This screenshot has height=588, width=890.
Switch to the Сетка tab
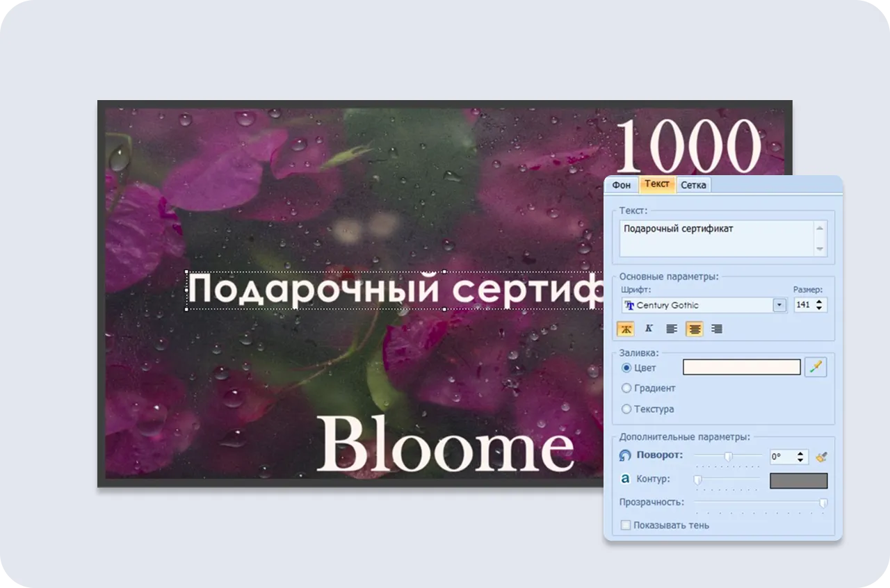point(693,185)
